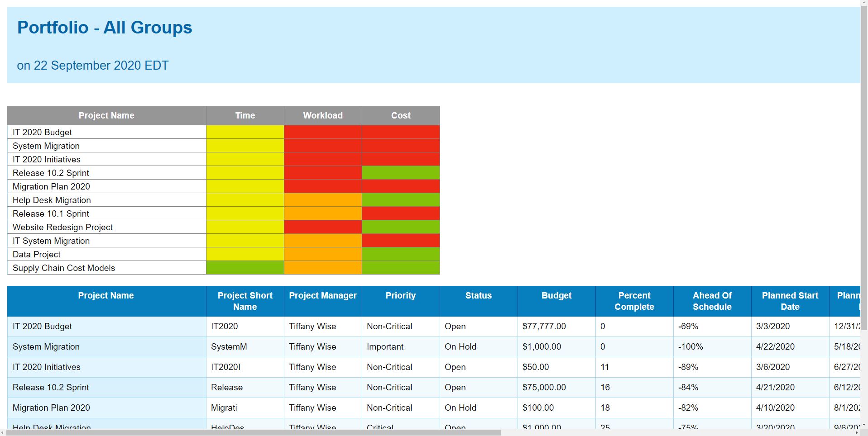Click the -69% ahead of schedule value
The height and width of the screenshot is (436, 868).
click(x=688, y=326)
